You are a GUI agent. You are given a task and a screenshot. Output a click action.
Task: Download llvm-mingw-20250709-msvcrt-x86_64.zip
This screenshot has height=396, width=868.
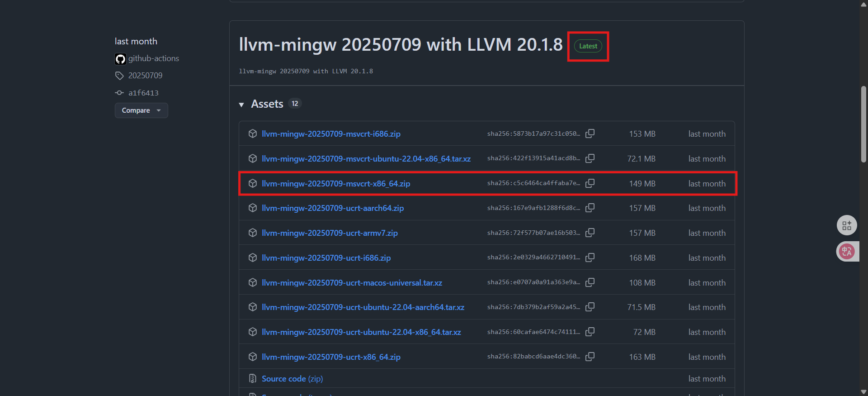(336, 183)
